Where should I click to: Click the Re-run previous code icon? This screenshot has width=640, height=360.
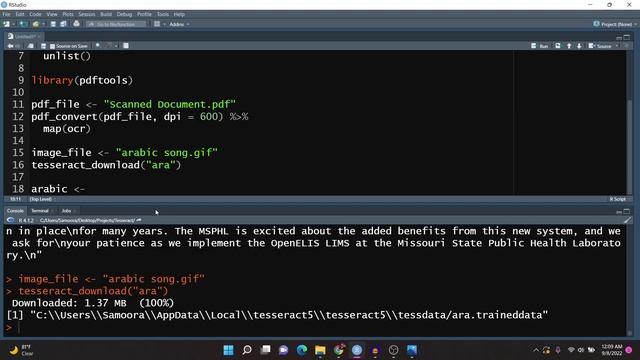pyautogui.click(x=558, y=46)
